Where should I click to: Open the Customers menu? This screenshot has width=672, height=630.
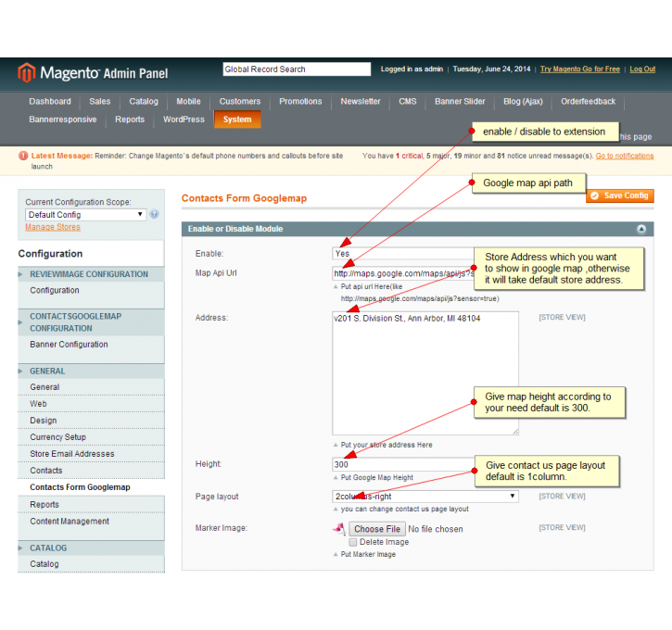[x=240, y=102]
